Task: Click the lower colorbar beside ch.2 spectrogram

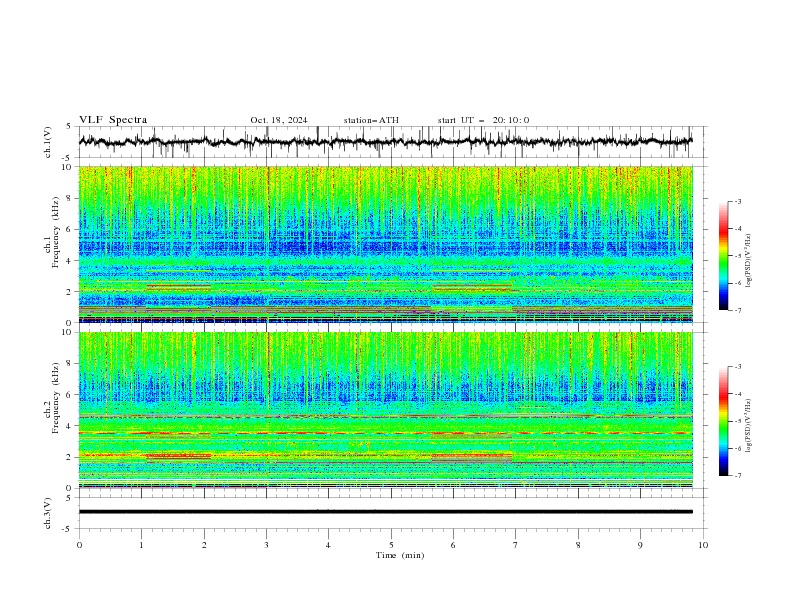Action: click(723, 421)
